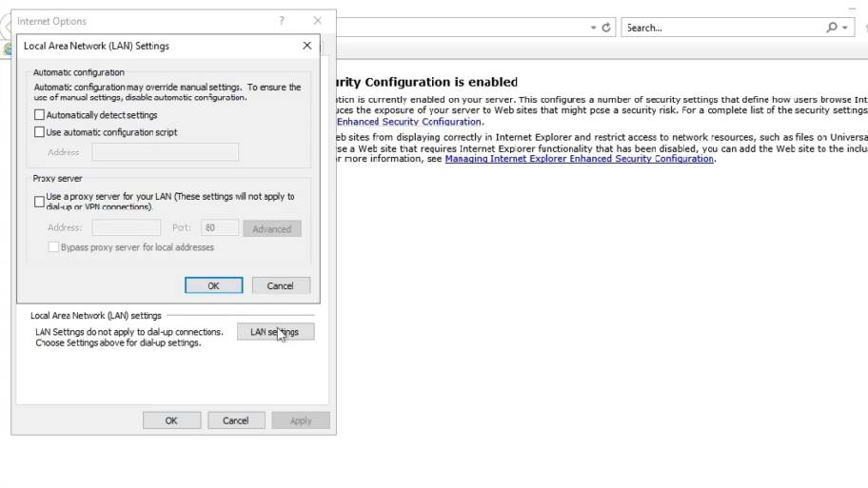Click the search magnifier icon
The height and width of the screenshot is (488, 868).
click(832, 28)
